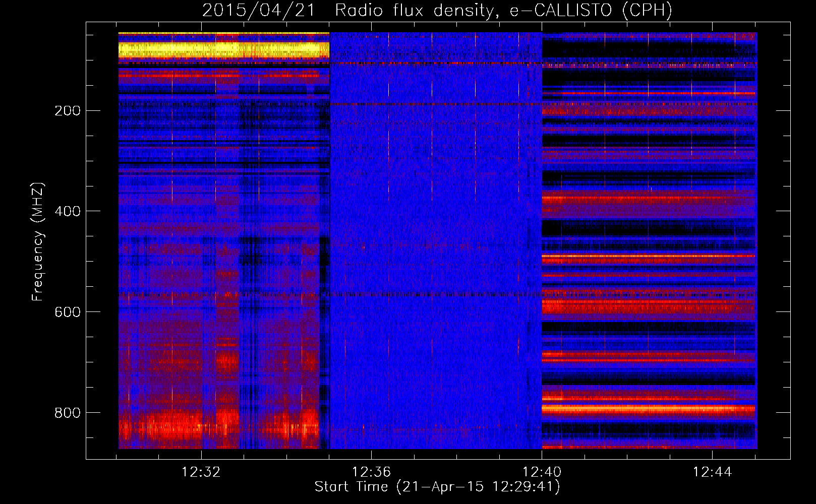This screenshot has height=504, width=816.
Task: Click the 12:40 time tick label
Action: (x=542, y=472)
